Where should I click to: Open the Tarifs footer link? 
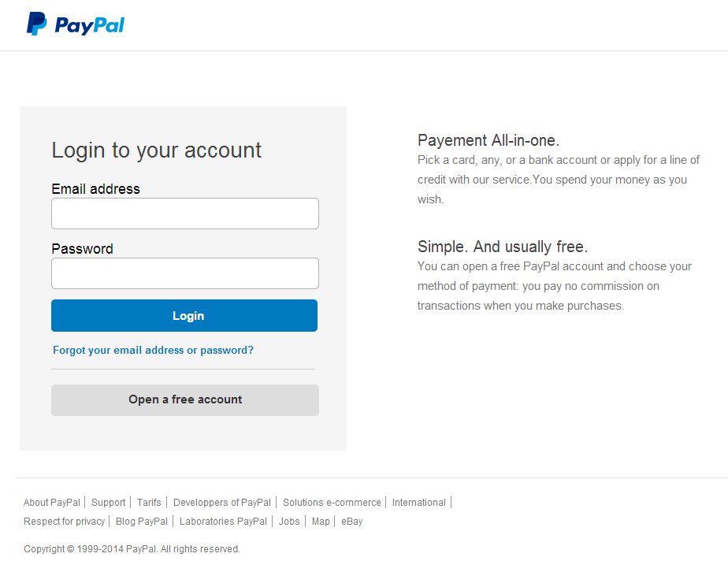point(149,503)
